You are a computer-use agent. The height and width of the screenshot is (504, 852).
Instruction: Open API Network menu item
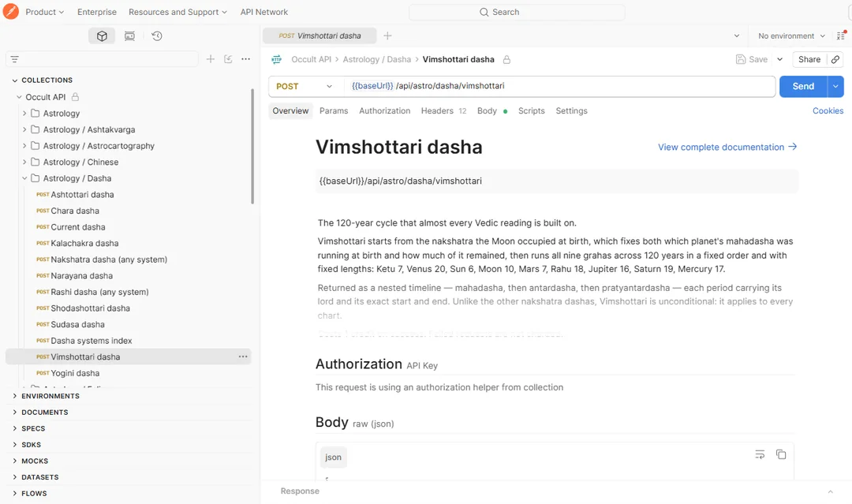[264, 12]
